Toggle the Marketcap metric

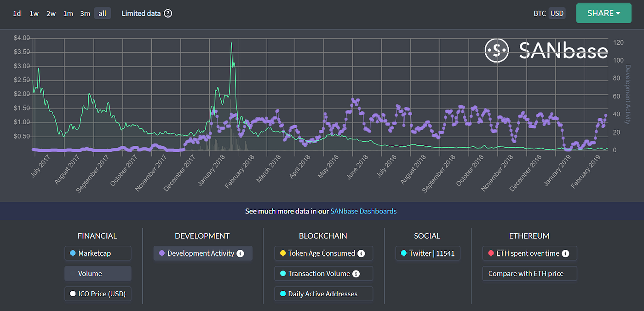[x=98, y=253]
